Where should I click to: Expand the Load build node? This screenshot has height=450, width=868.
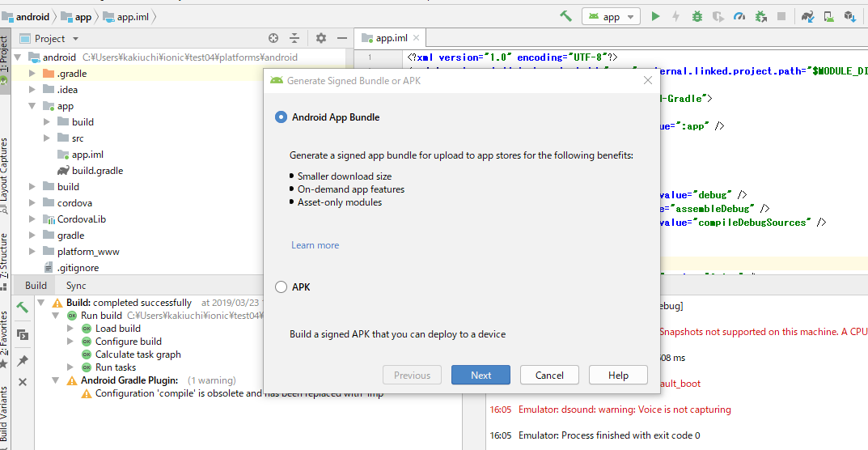(x=70, y=328)
